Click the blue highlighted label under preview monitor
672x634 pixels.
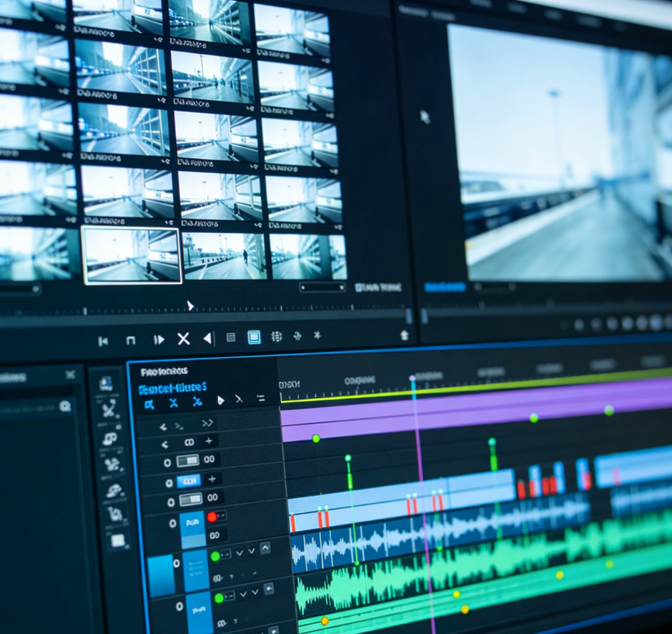(445, 287)
